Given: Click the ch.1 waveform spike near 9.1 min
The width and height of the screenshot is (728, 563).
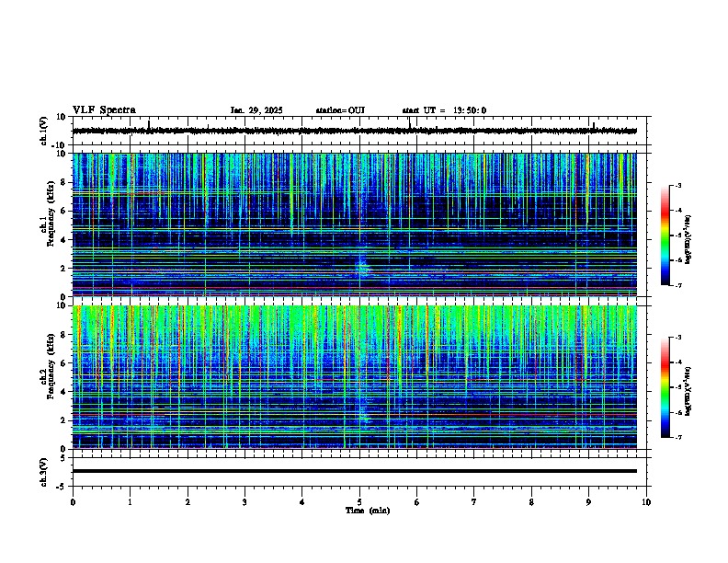Looking at the screenshot, I should click(x=594, y=126).
